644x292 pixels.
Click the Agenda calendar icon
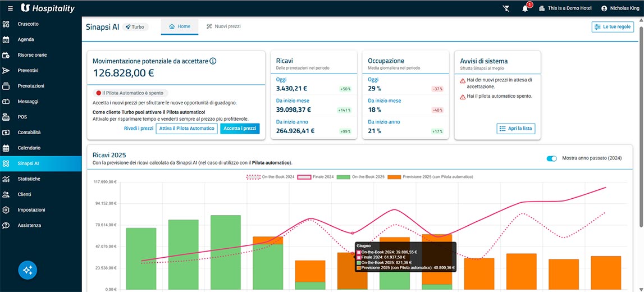[6, 39]
